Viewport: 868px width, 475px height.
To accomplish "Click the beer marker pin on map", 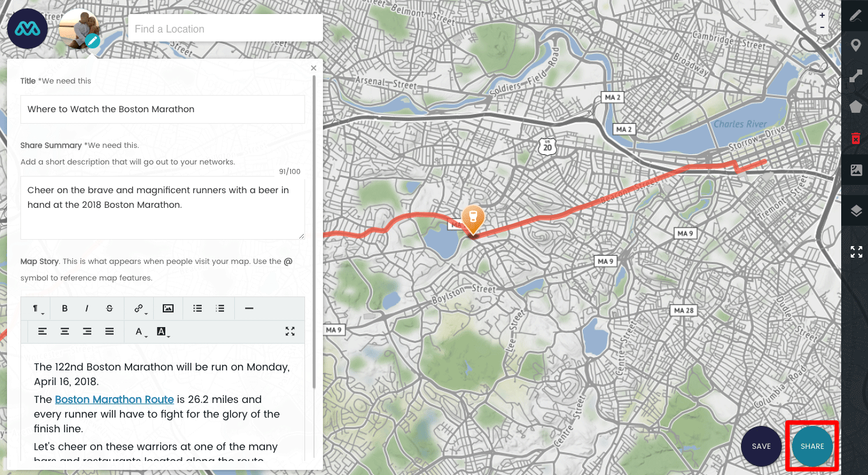I will 473,221.
